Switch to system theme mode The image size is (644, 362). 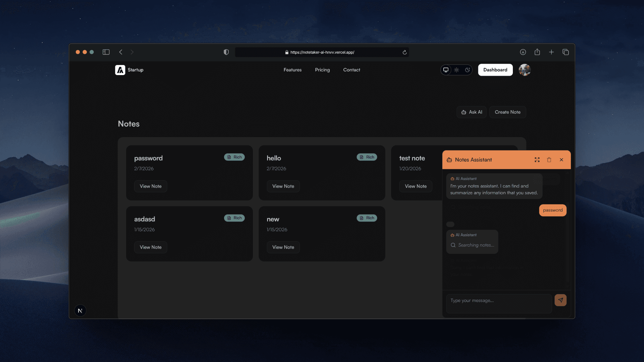[446, 70]
